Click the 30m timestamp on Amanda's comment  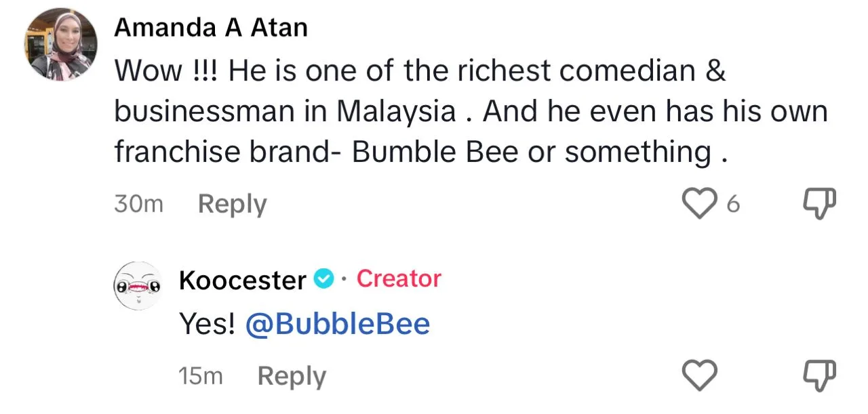coord(139,204)
